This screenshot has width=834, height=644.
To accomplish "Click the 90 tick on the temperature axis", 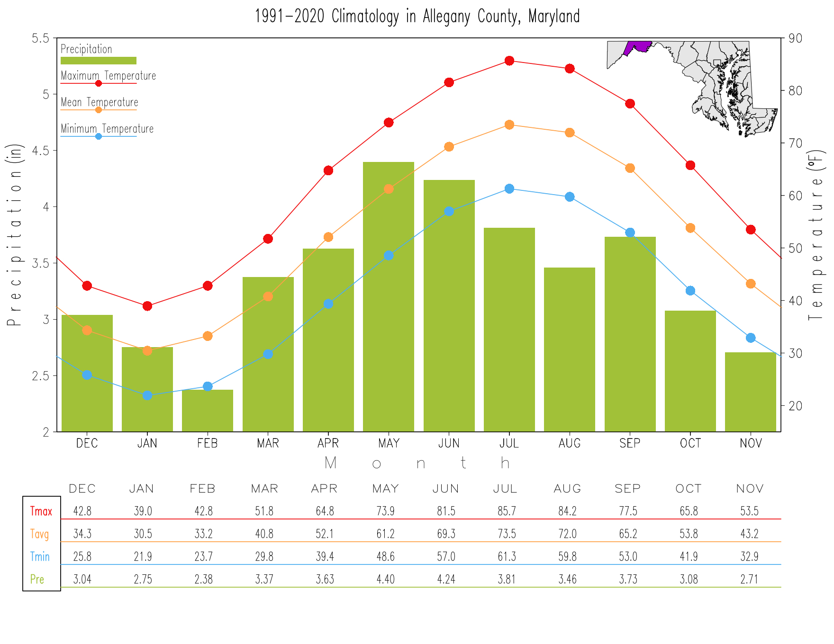I will pos(795,38).
